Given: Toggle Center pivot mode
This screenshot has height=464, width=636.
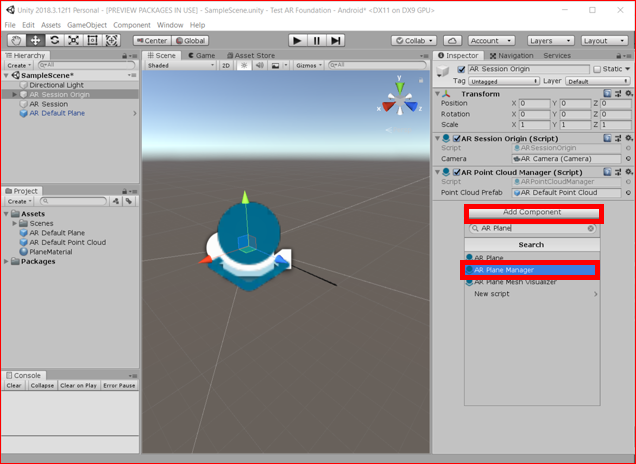Looking at the screenshot, I should tap(152, 41).
